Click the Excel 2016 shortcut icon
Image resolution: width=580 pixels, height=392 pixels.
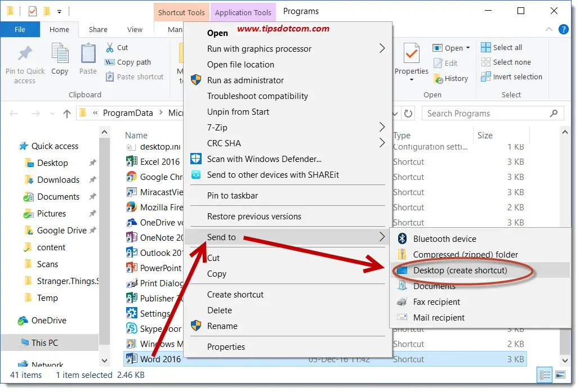[131, 161]
